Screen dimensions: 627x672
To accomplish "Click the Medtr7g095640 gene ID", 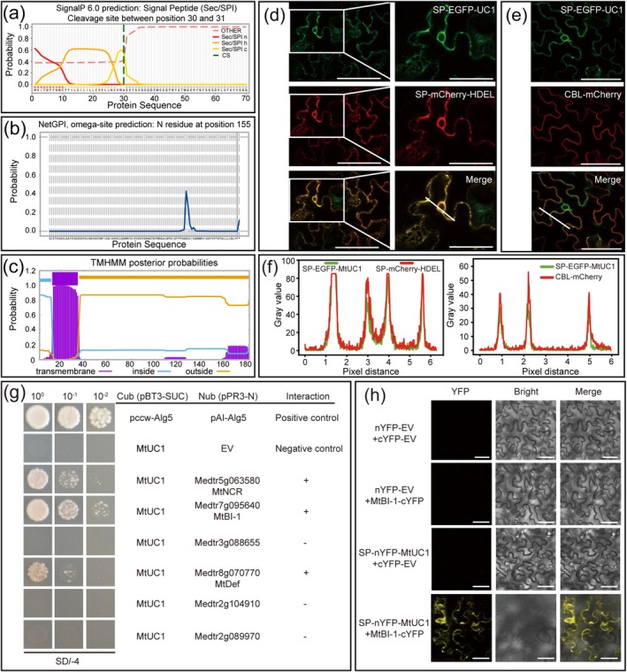I will click(227, 506).
